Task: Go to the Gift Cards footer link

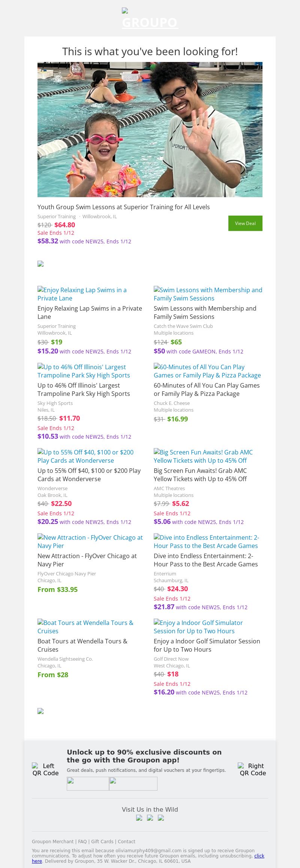Action: coord(102,842)
